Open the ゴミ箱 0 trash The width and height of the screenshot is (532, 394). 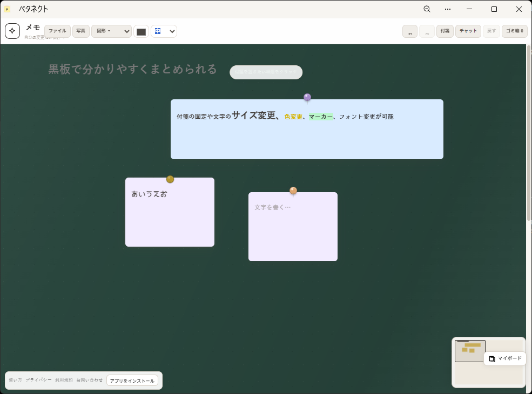514,31
